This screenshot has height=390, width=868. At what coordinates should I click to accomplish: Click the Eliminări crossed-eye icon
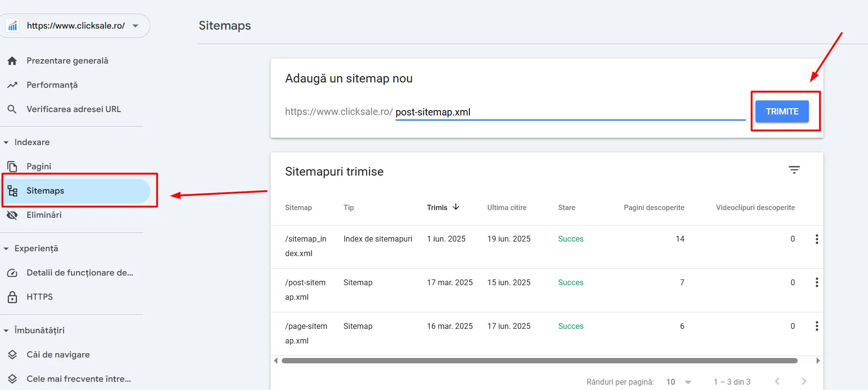click(12, 215)
